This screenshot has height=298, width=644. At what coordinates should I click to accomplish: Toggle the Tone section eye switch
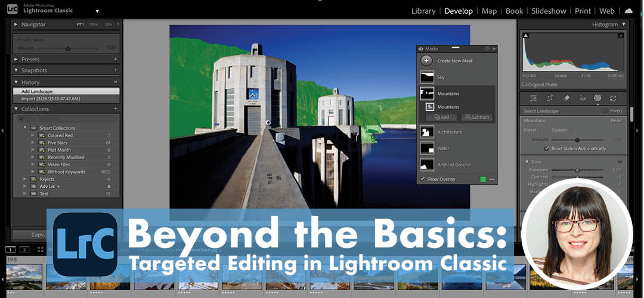pos(620,162)
